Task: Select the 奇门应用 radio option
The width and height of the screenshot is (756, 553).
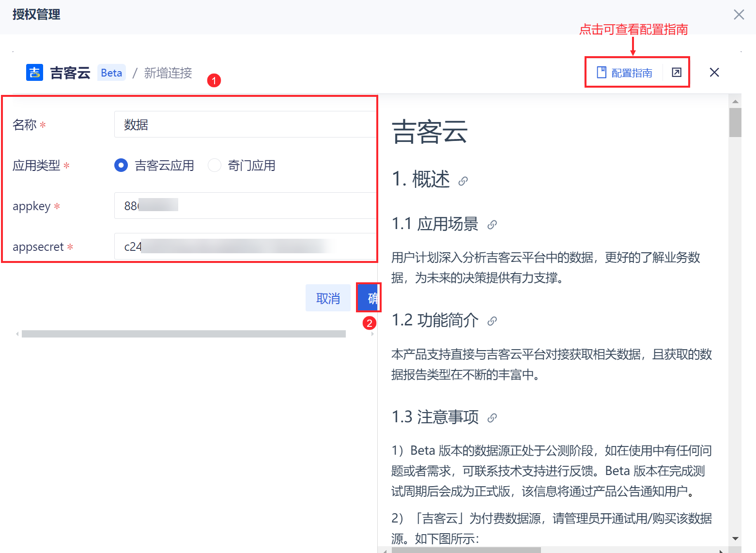Action: pyautogui.click(x=215, y=166)
